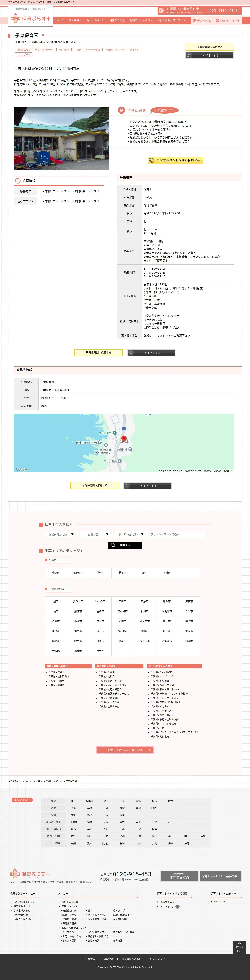Click the 未経験・ブランクあり歓迎 tag
250x980 pixels.
(87, 50)
